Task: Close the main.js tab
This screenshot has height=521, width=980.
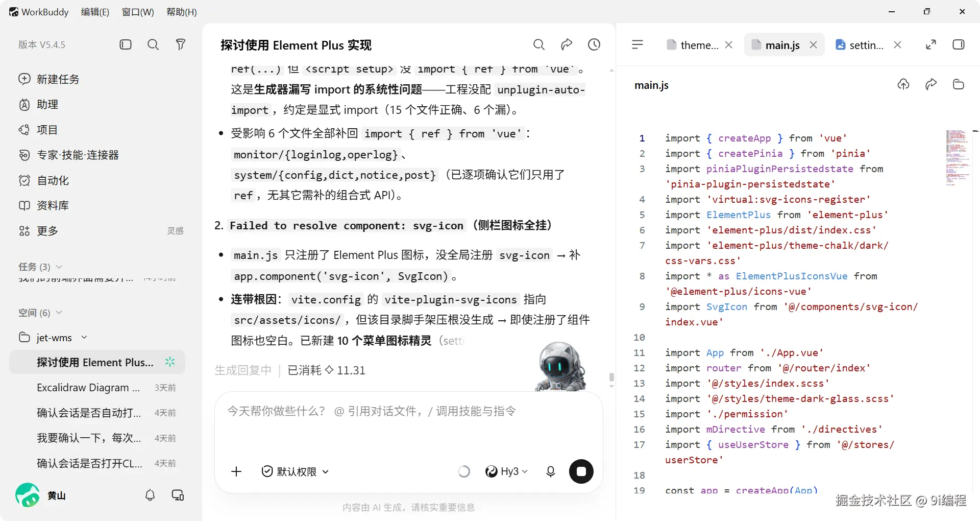Action: 814,45
